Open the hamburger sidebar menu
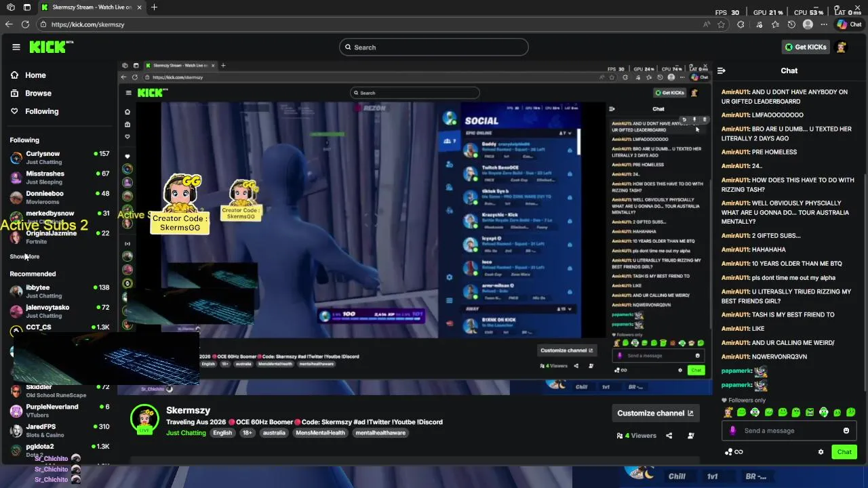This screenshot has width=868, height=488. pyautogui.click(x=16, y=47)
